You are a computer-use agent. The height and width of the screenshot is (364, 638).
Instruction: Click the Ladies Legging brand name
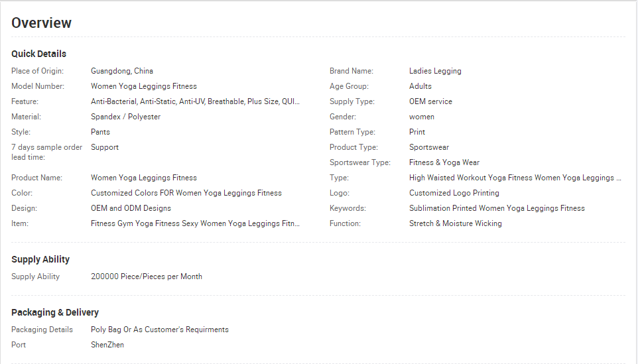pyautogui.click(x=435, y=71)
